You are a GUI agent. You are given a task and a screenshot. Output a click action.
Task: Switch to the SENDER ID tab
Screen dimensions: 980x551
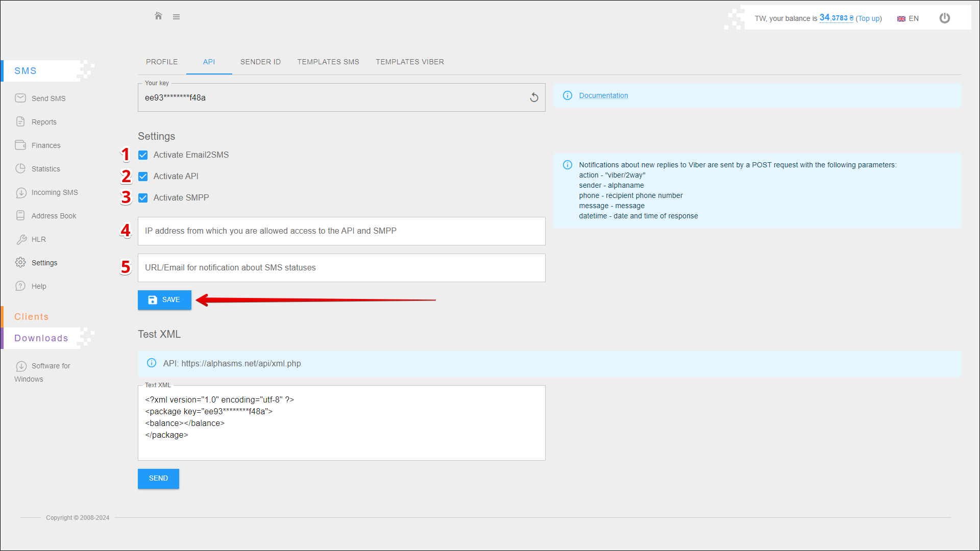(x=260, y=62)
